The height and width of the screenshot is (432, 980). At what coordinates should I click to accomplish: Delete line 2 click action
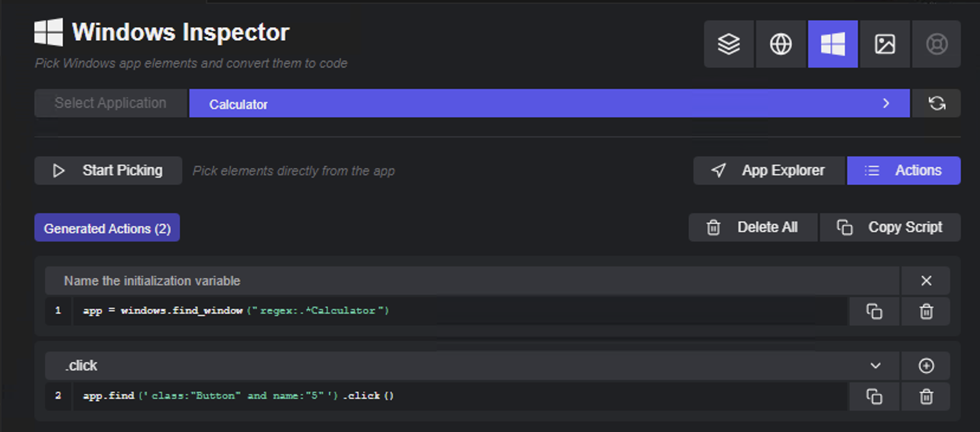click(x=926, y=396)
